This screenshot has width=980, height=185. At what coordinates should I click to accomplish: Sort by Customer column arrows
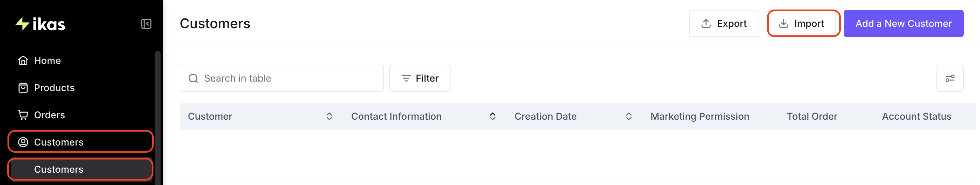point(329,116)
